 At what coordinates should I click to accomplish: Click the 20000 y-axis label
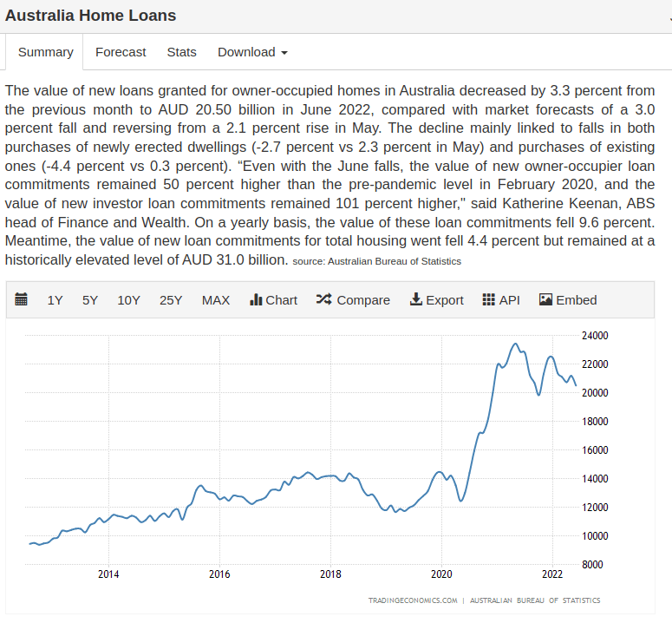pos(595,393)
